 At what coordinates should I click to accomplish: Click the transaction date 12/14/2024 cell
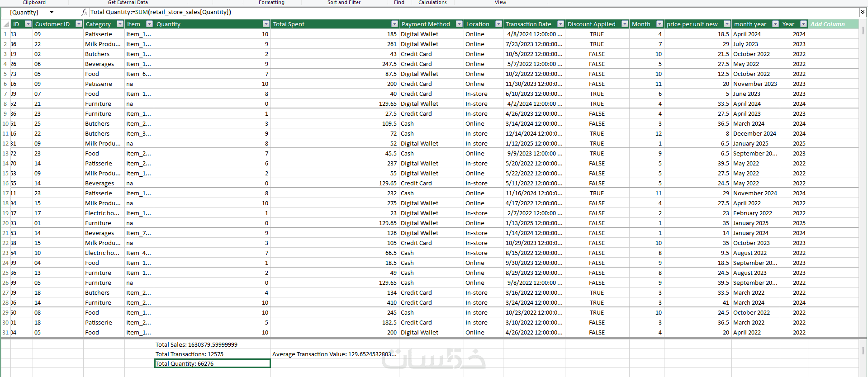point(534,133)
